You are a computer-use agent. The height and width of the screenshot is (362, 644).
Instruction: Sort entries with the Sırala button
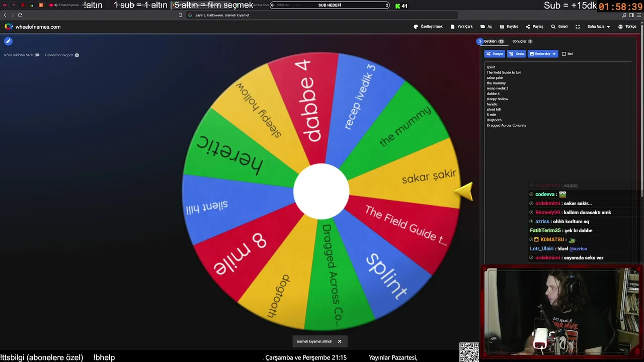(516, 54)
